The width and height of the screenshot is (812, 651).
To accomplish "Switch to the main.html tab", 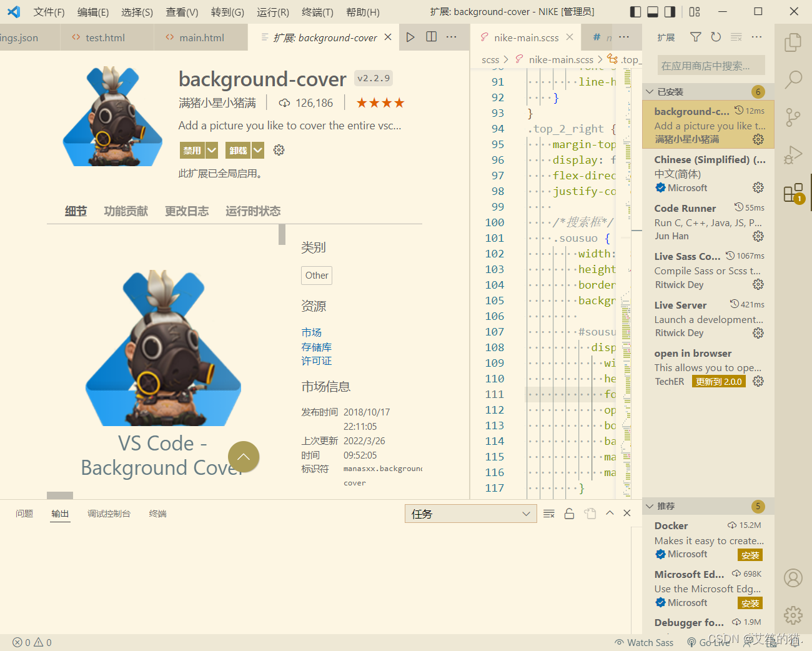I will 202,37.
